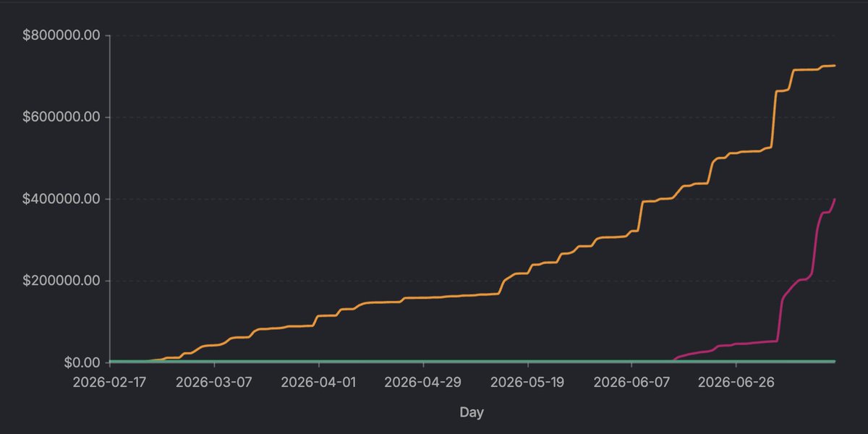
Task: Click the 2026-02-17 date label
Action: pos(111,381)
